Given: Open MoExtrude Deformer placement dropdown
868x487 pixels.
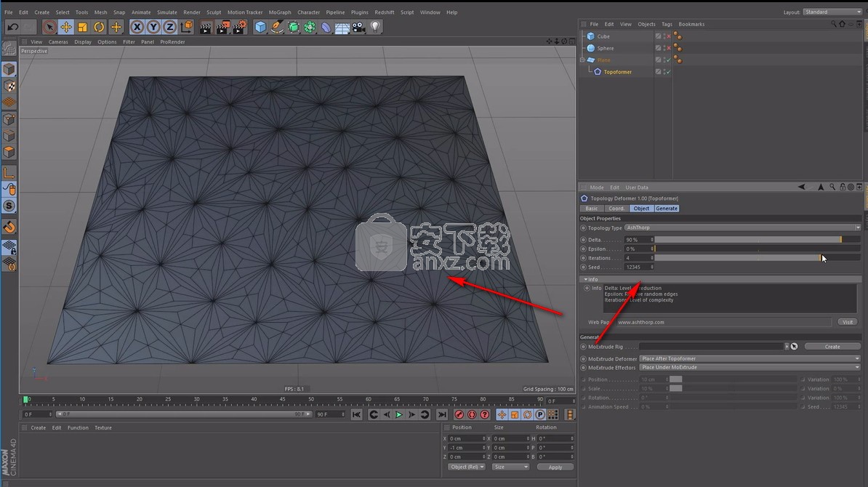Looking at the screenshot, I should (x=750, y=358).
